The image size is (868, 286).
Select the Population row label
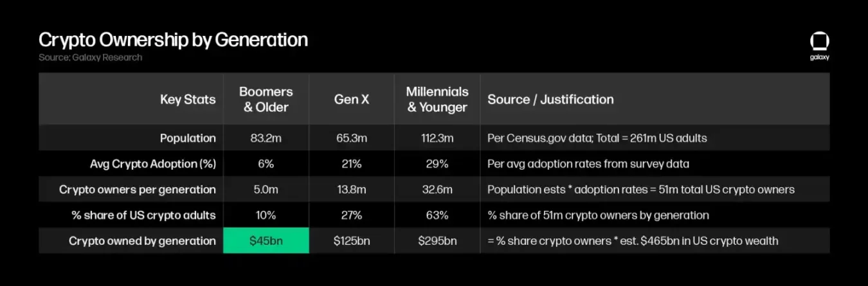click(188, 138)
